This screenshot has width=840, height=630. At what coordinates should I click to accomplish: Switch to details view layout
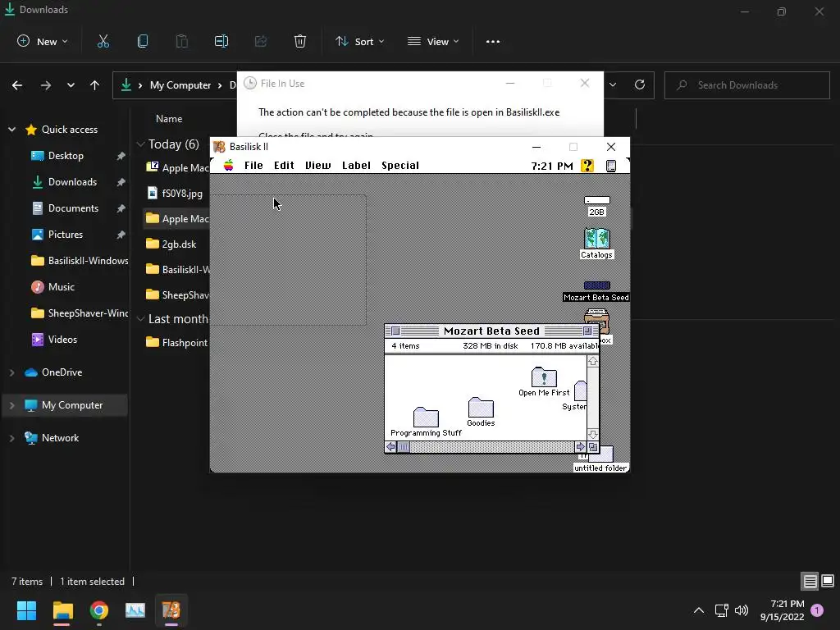810,581
